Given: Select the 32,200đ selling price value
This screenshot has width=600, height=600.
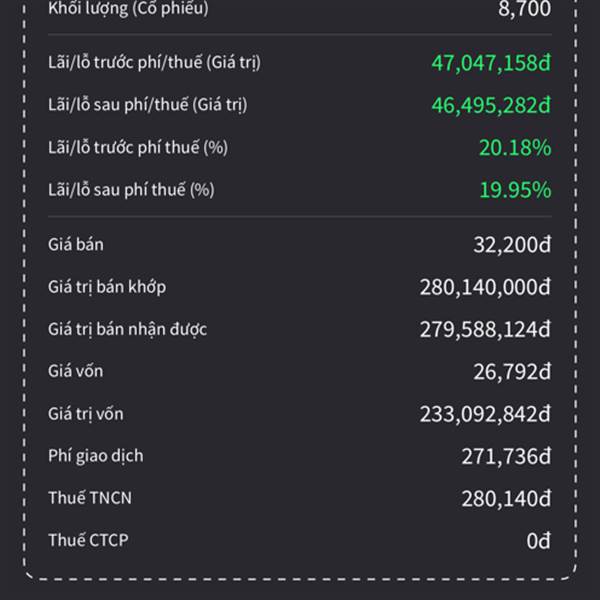Looking at the screenshot, I should (512, 245).
